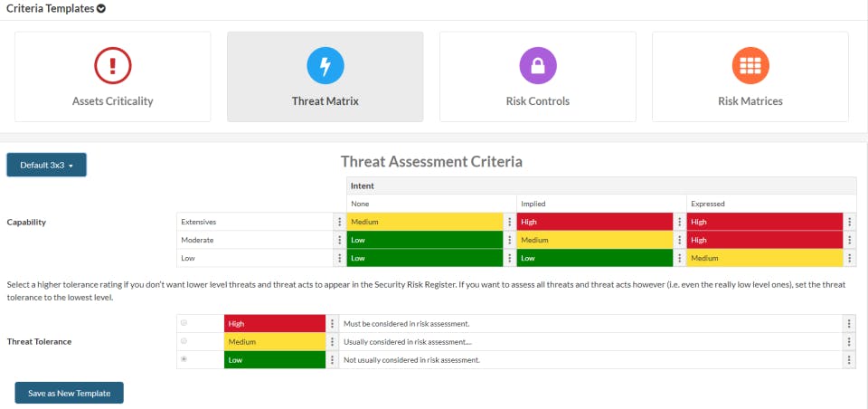Click 'Usually considered in risk assessment....' text
The image size is (868, 409).
point(408,342)
